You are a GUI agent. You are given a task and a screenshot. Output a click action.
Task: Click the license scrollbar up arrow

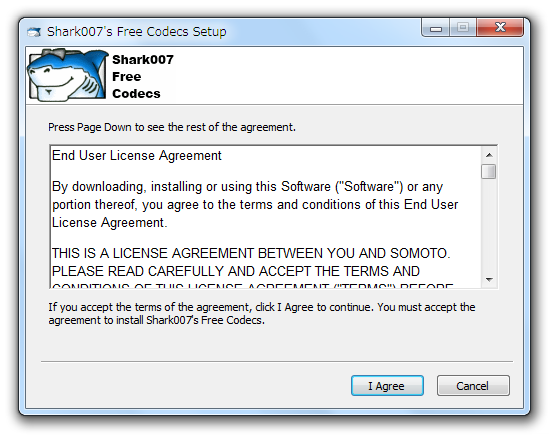pos(489,155)
